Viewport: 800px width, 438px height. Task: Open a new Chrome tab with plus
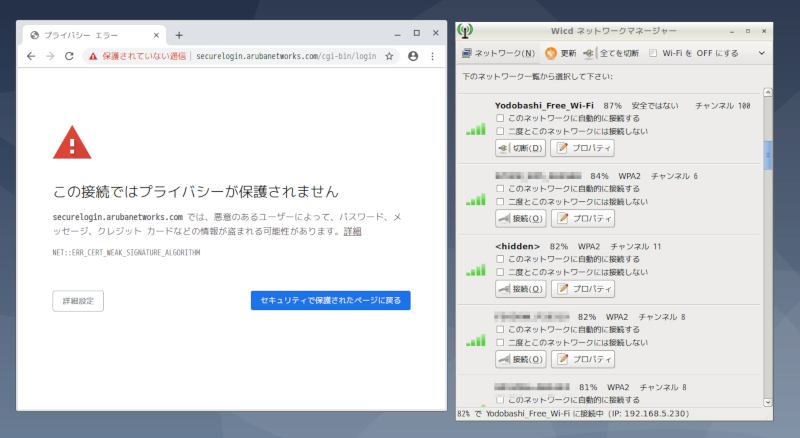(x=179, y=35)
